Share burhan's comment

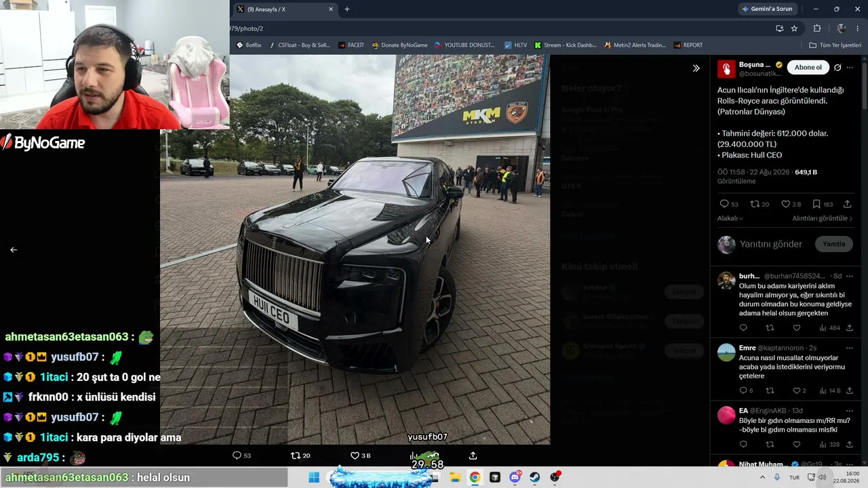(x=850, y=328)
